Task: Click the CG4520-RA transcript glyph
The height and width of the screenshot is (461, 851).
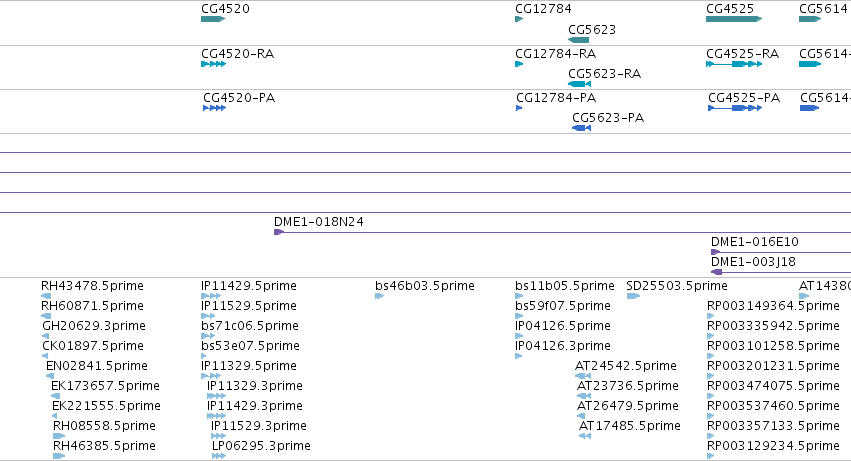Action: [x=213, y=64]
